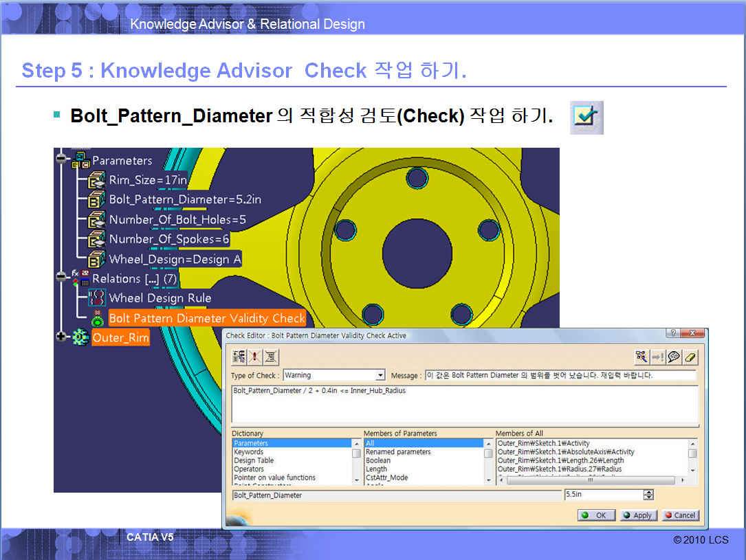
Task: Open the Type of Check dropdown
Action: click(x=380, y=376)
